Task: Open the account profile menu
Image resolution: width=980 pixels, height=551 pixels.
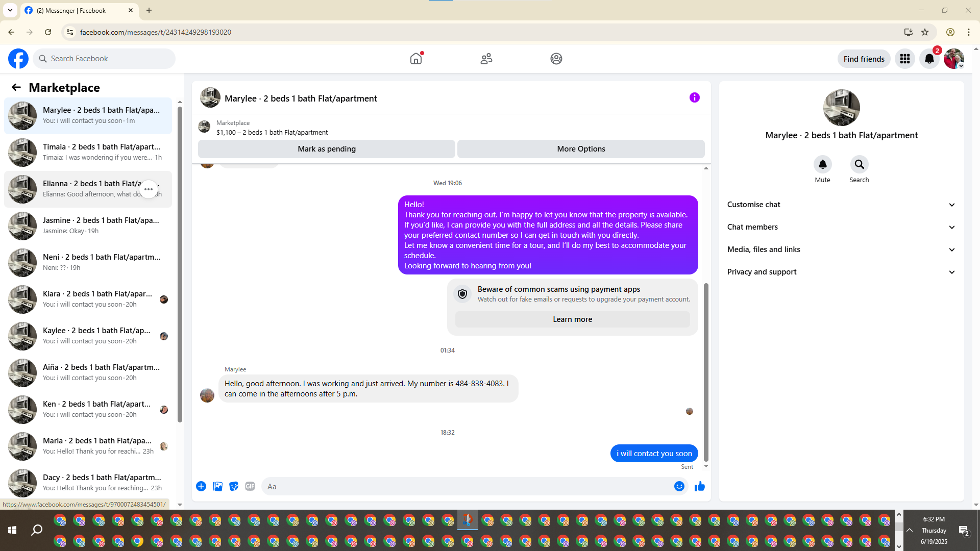Action: point(954,59)
